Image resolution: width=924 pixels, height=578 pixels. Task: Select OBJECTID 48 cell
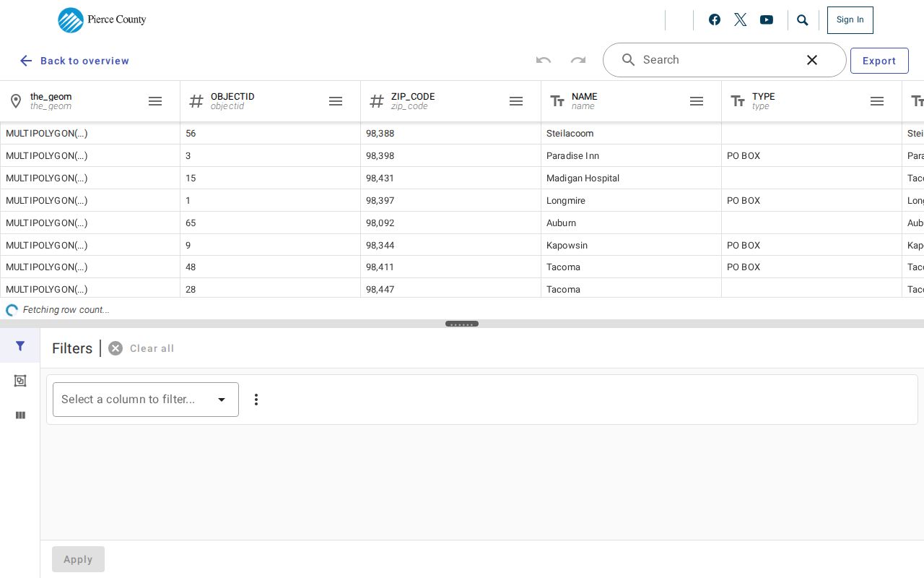pos(270,267)
